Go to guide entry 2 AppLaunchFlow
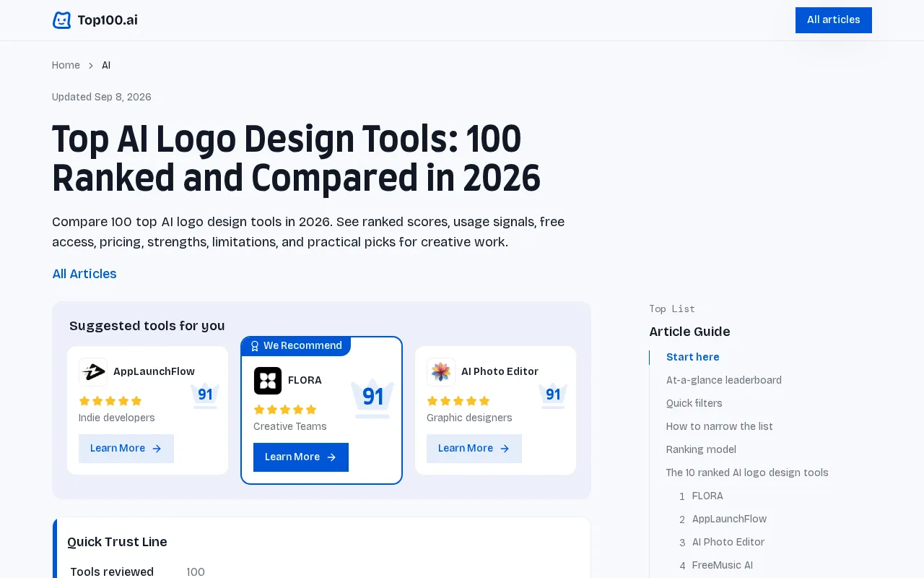This screenshot has width=924, height=578. point(723,519)
